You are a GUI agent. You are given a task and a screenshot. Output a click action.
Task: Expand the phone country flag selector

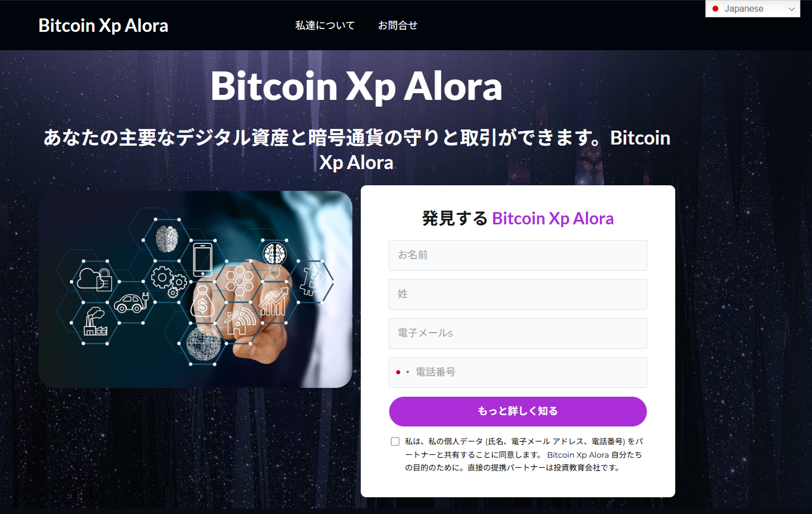pyautogui.click(x=402, y=372)
